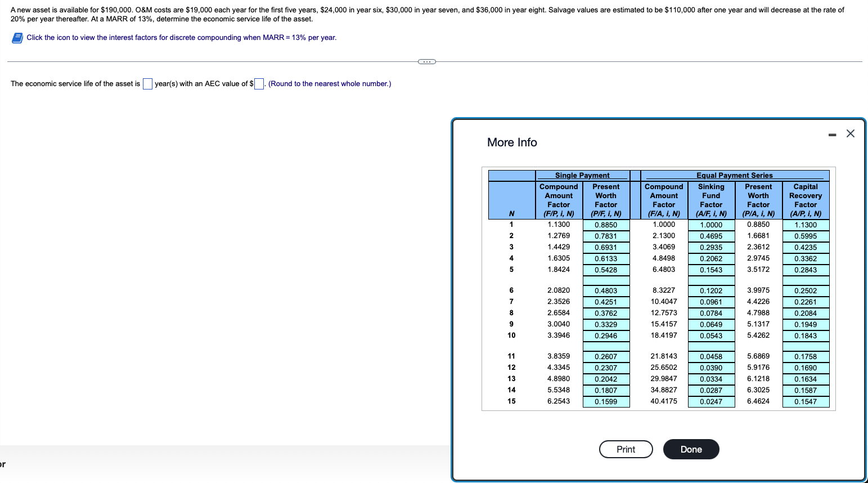The image size is (868, 483).
Task: Click the AEC dollar value input box
Action: [x=258, y=83]
